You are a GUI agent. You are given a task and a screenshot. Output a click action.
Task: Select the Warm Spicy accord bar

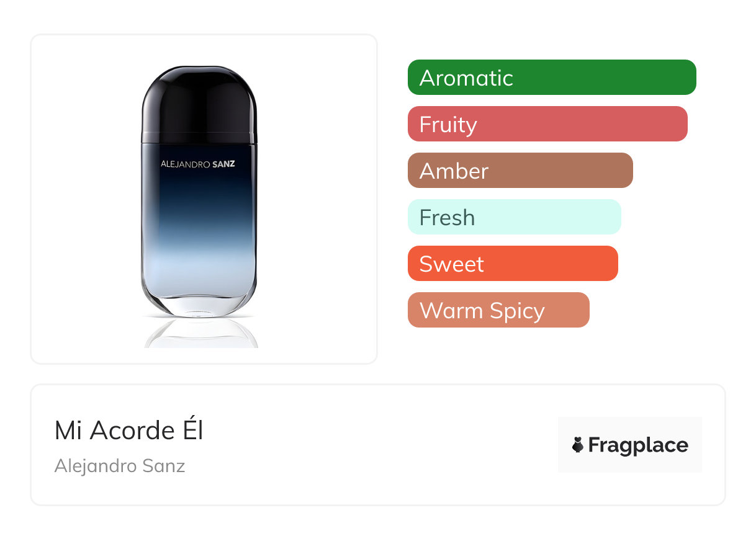click(498, 310)
